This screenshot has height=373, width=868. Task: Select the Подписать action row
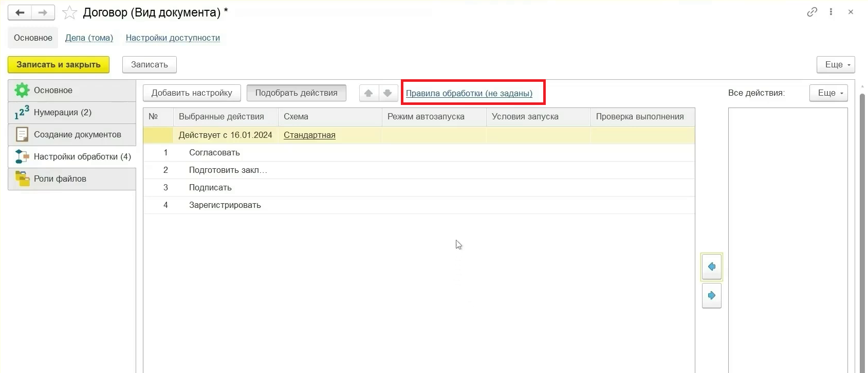click(x=210, y=188)
